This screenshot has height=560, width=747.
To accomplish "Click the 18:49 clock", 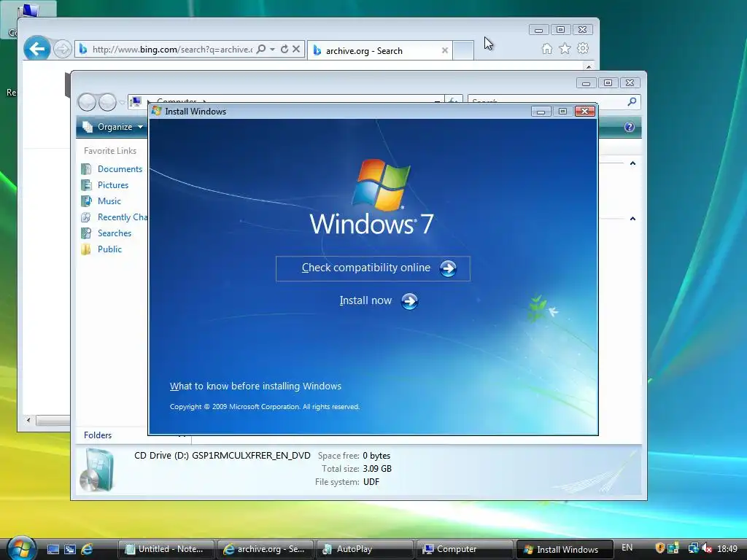I will tap(727, 549).
